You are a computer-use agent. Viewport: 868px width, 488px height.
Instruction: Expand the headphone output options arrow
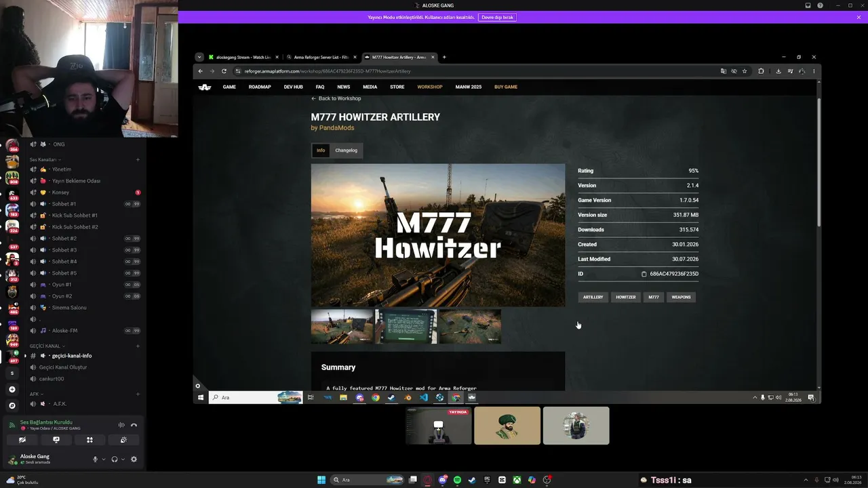point(123,460)
